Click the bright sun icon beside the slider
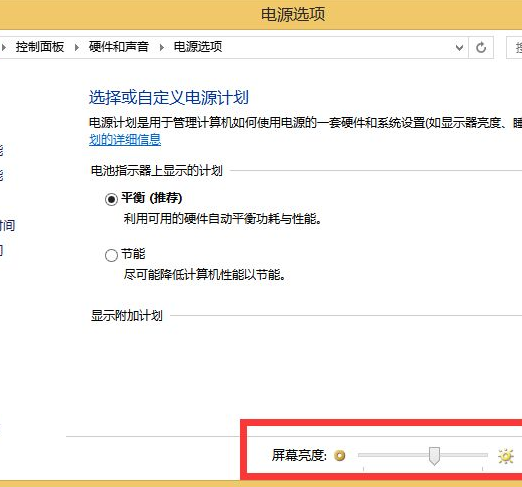 (506, 456)
